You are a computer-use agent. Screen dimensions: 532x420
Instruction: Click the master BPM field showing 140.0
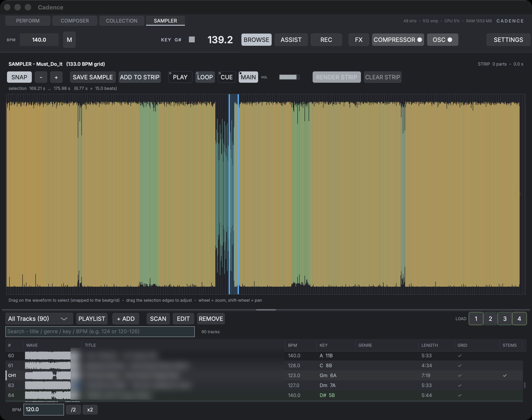tap(39, 40)
